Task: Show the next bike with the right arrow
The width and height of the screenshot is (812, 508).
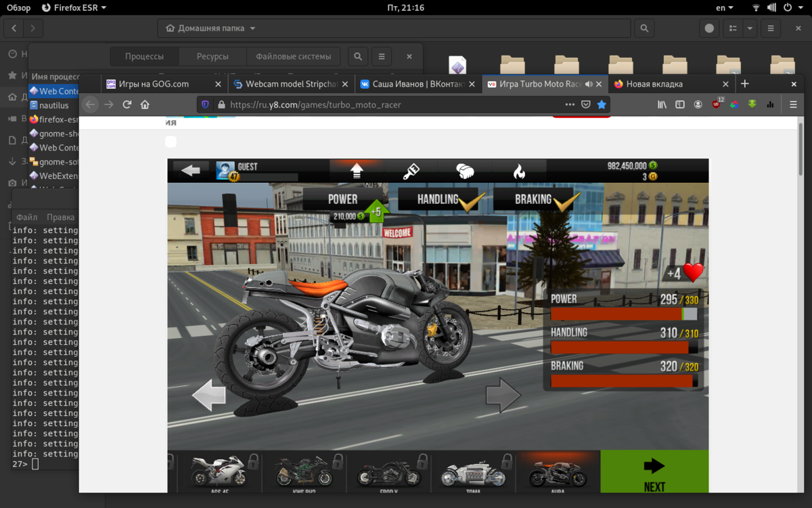Action: (503, 396)
